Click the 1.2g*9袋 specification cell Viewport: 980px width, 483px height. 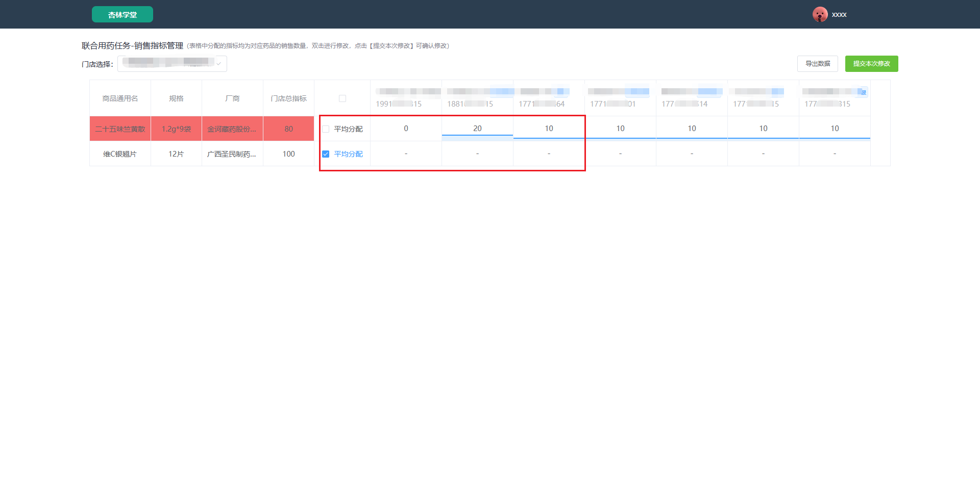pyautogui.click(x=176, y=129)
